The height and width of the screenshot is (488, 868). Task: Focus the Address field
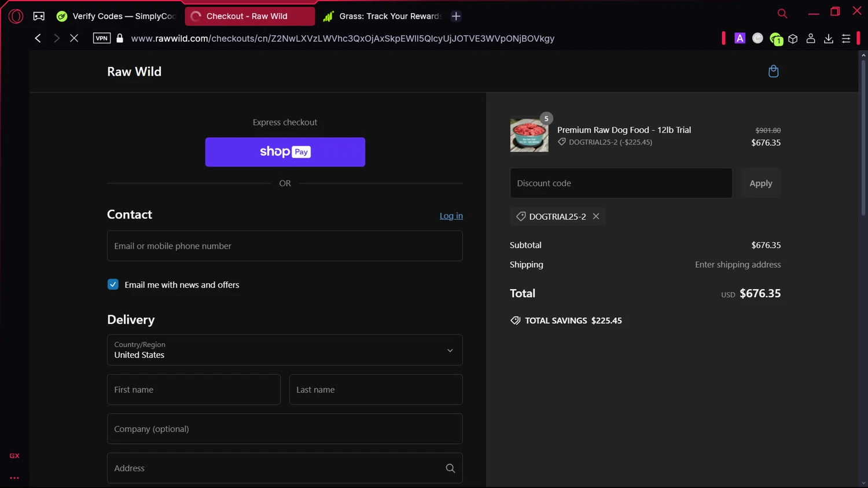(x=285, y=468)
